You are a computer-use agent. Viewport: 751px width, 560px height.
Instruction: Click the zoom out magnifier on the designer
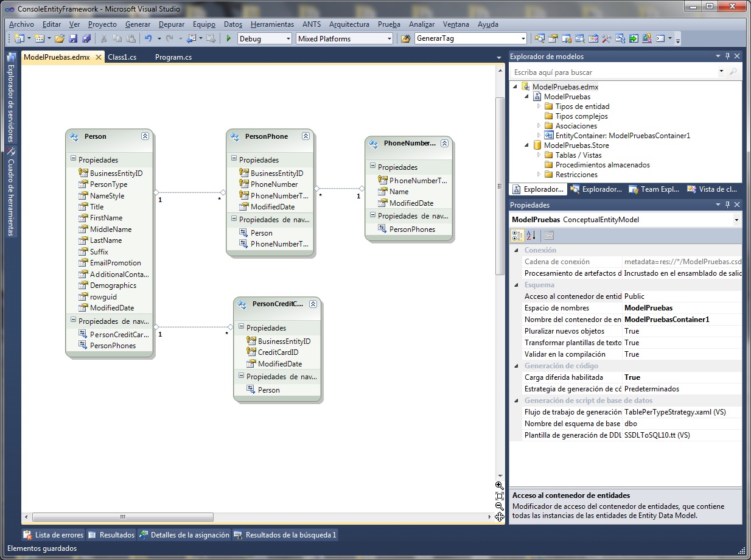[500, 506]
